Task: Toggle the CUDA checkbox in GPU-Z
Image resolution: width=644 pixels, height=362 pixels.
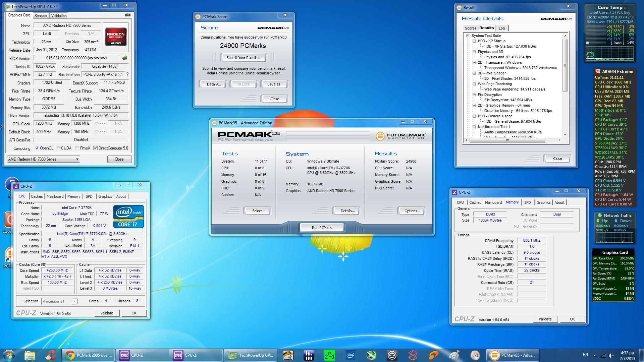Action: pyautogui.click(x=58, y=148)
